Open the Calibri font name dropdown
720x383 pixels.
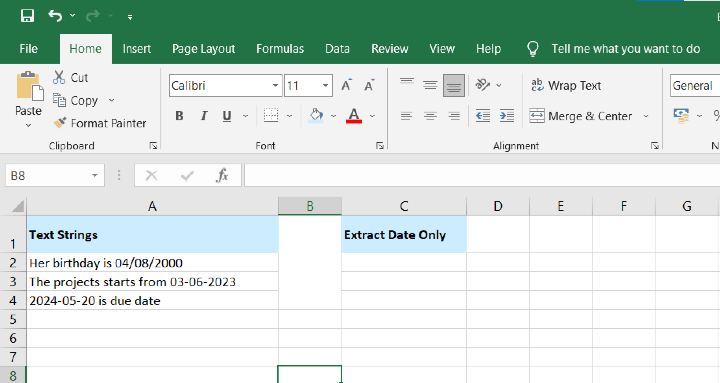point(275,85)
